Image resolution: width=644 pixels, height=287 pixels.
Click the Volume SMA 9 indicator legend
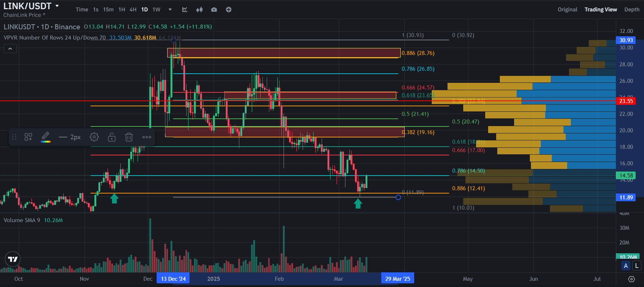(x=22, y=220)
